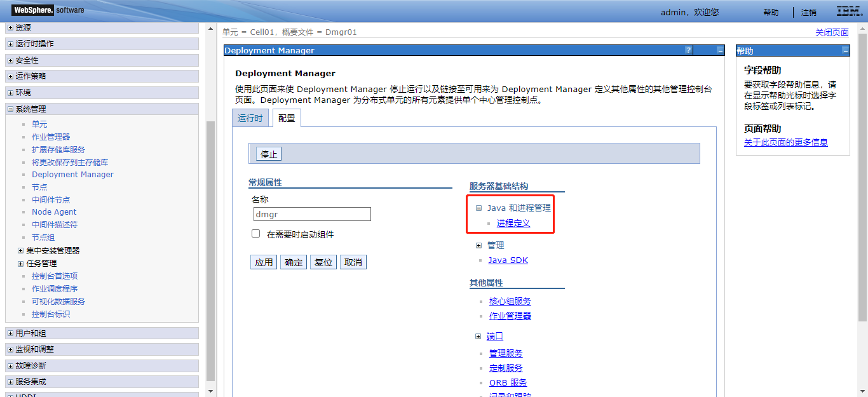Expand the 管理 section
This screenshot has width=868, height=397.
479,245
